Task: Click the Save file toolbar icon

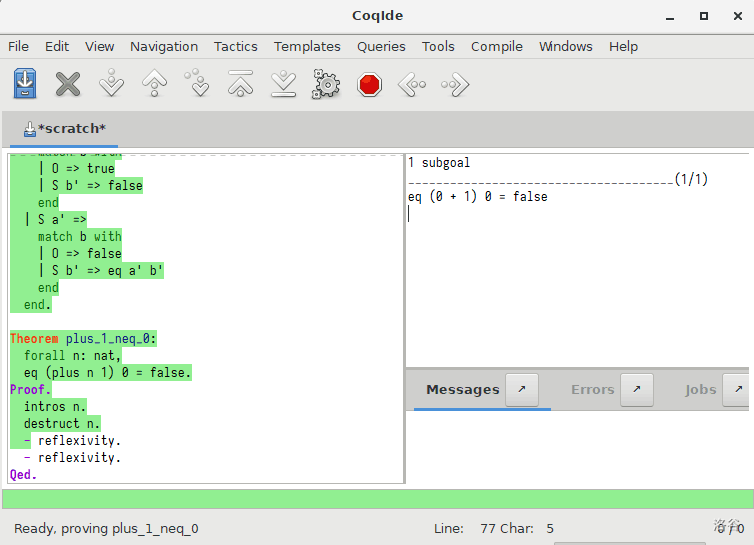Action: [x=25, y=84]
